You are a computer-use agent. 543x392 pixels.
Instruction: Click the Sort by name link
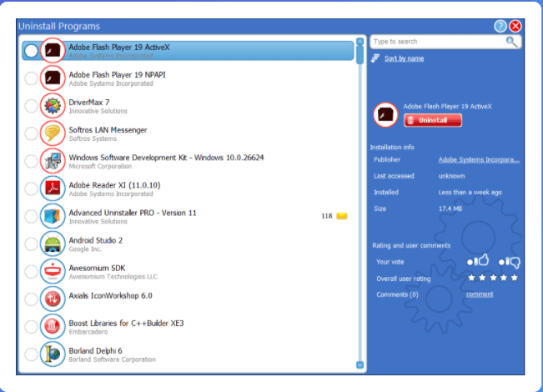point(405,58)
